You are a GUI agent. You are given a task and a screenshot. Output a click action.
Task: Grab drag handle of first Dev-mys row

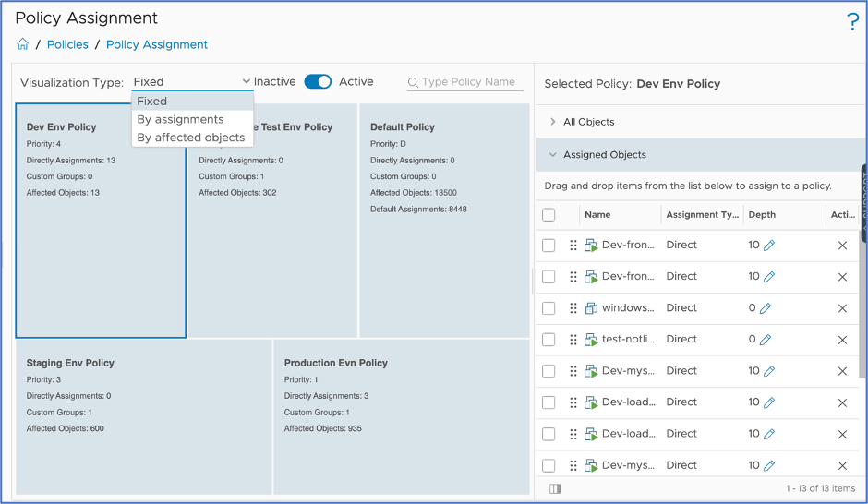pos(573,371)
